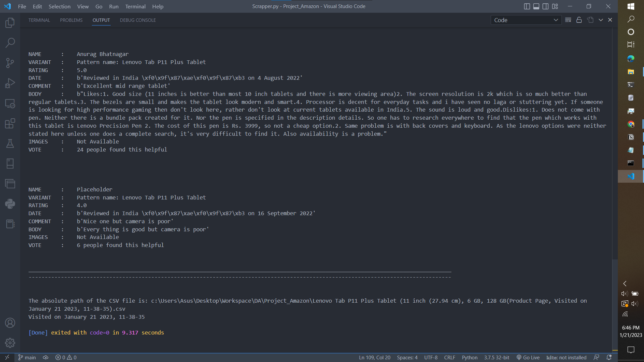Toggle the Auto Scrolling lock in Output toolbar
644x362 pixels.
click(x=579, y=20)
